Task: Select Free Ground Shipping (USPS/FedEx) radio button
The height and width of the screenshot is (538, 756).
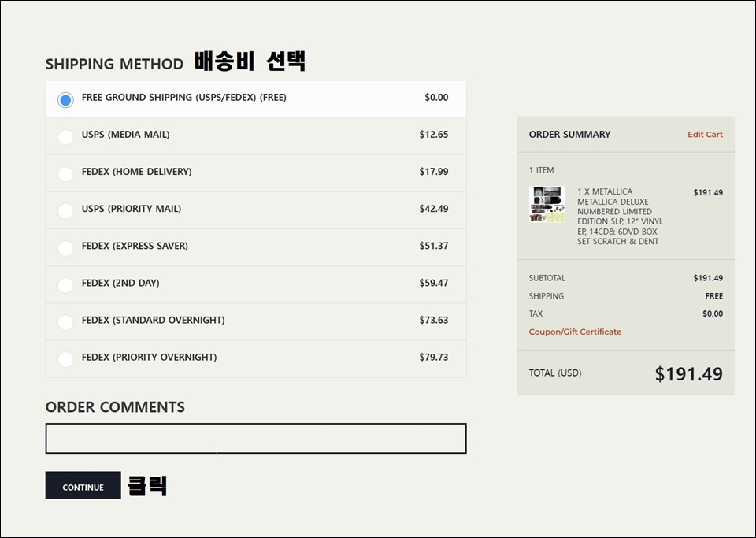Action: pyautogui.click(x=65, y=100)
